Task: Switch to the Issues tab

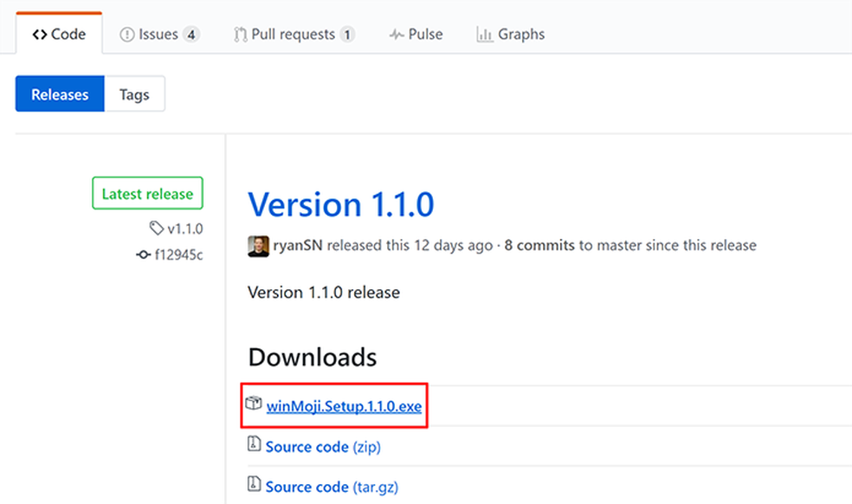Action: coord(159,35)
